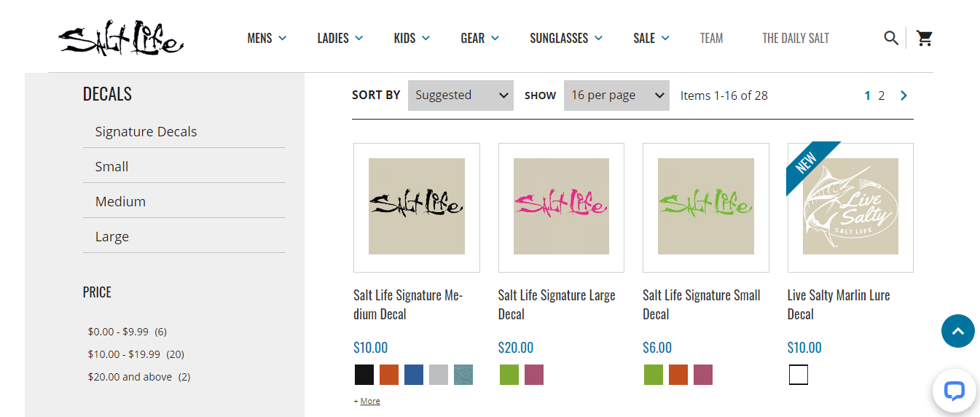The image size is (980, 417).
Task: Expand the Mens menu
Action: [x=267, y=38]
